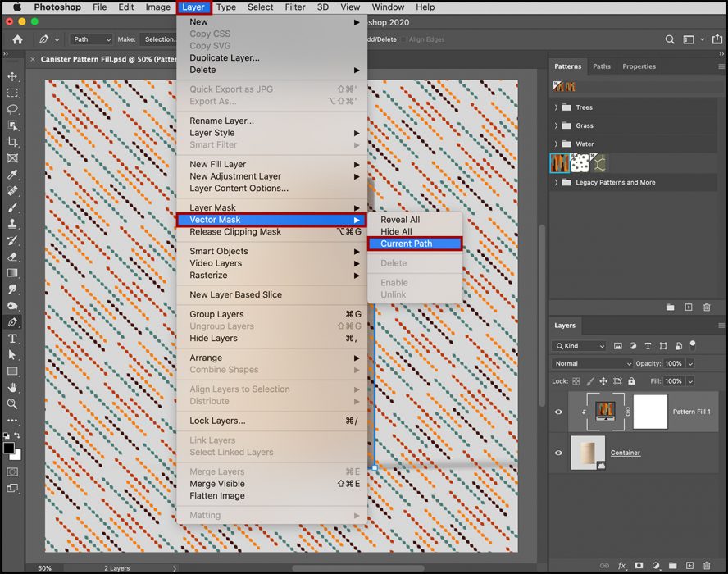Select the Move tool

tap(12, 76)
